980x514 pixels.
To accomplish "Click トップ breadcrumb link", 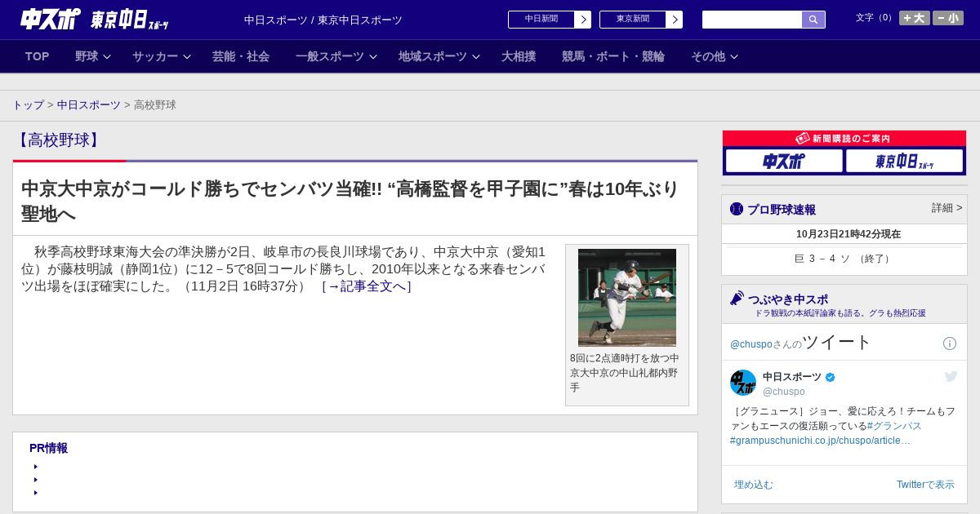I will pos(28,105).
